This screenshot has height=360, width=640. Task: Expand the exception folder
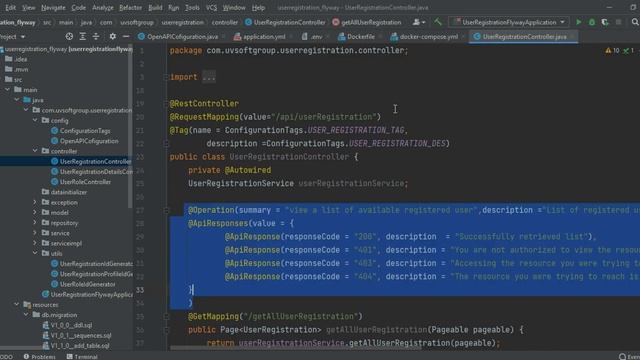pyautogui.click(x=35, y=202)
